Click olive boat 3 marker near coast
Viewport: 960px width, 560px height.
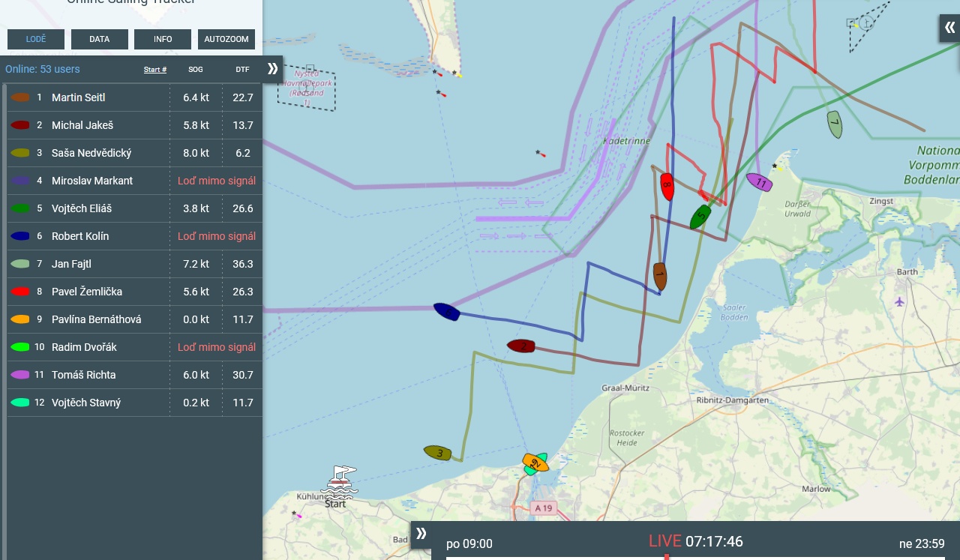[438, 453]
